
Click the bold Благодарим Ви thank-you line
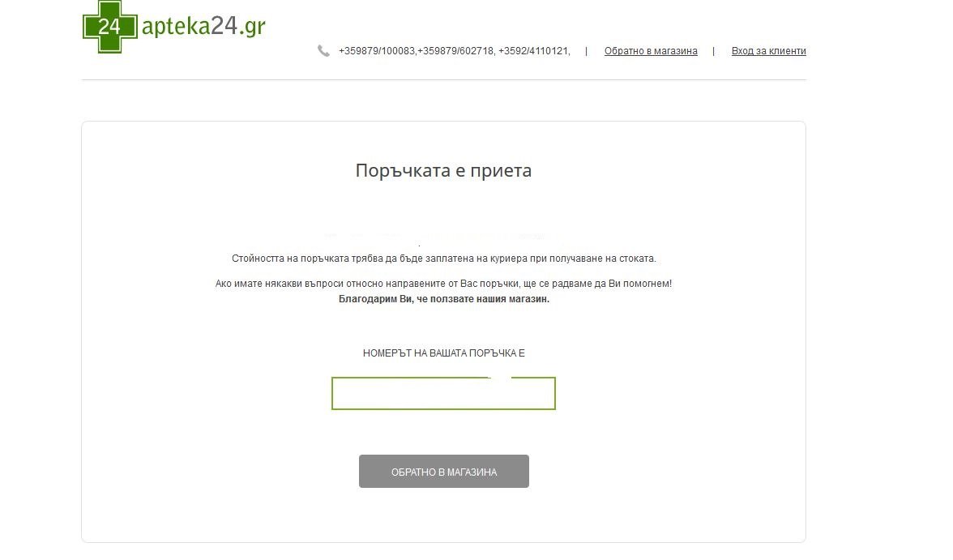coord(444,299)
